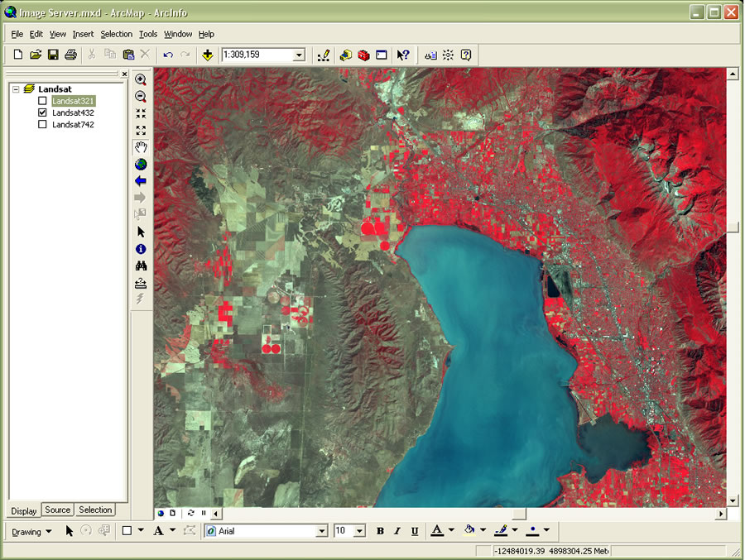Open the Find binoculars tool
The image size is (745, 560).
pos(141,266)
